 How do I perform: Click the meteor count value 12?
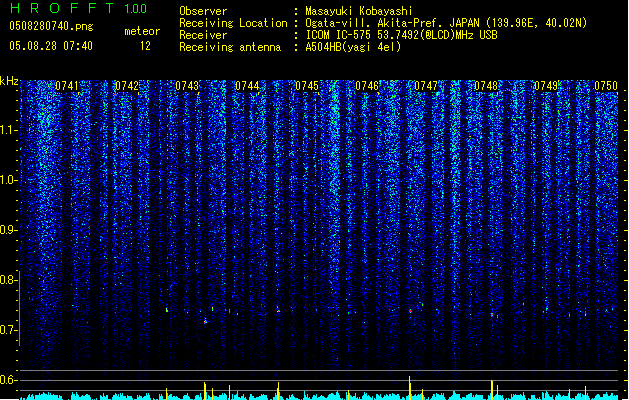click(145, 46)
